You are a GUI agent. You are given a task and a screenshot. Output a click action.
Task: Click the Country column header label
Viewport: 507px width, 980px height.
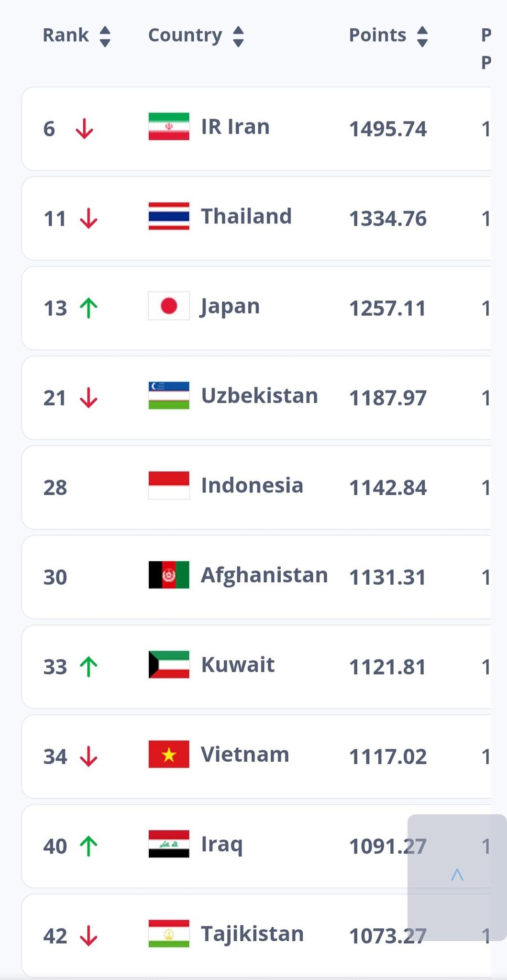(x=185, y=35)
